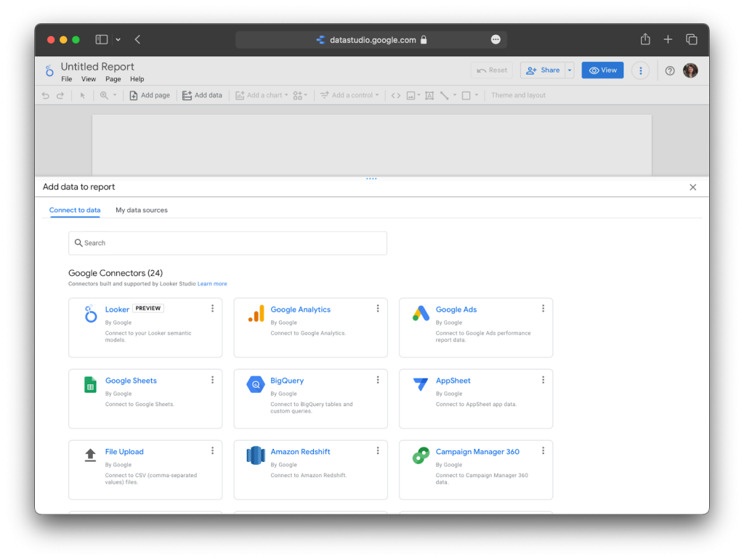Image resolution: width=744 pixels, height=560 pixels.
Task: Select the selection mode pointer tool
Action: pos(83,95)
